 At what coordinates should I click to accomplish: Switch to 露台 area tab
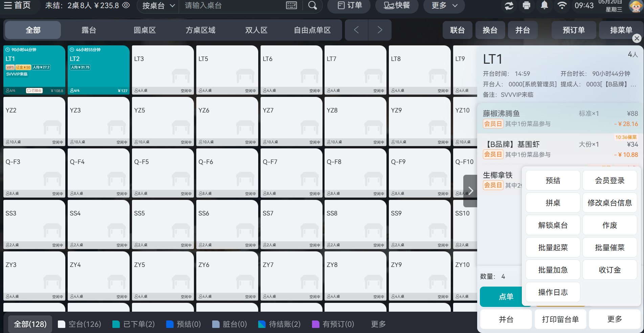[x=89, y=30]
